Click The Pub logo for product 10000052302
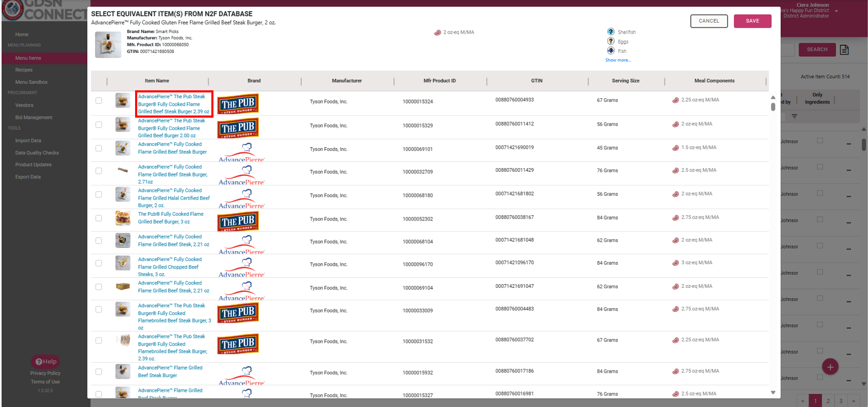This screenshot has height=407, width=868. click(x=238, y=222)
